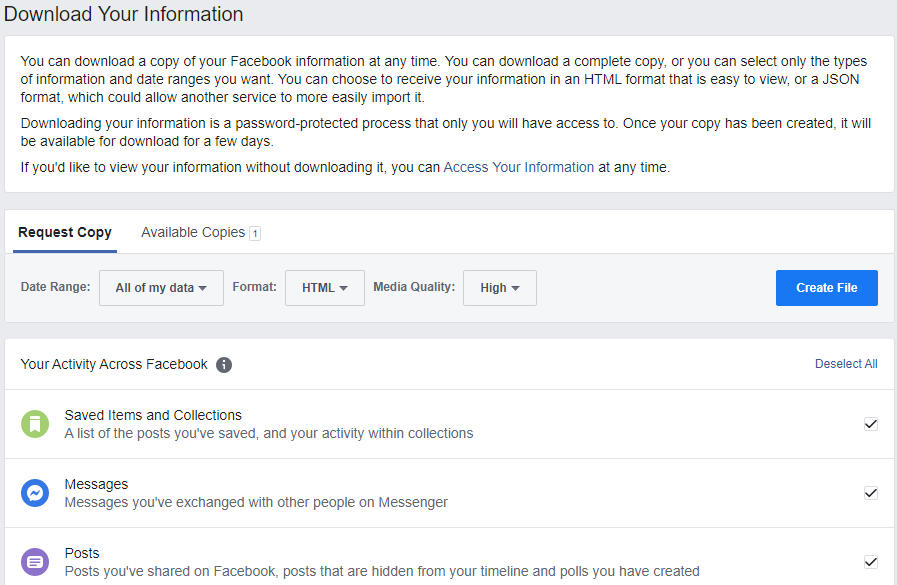The image size is (897, 585).
Task: Open the Format HTML dropdown
Action: click(325, 288)
